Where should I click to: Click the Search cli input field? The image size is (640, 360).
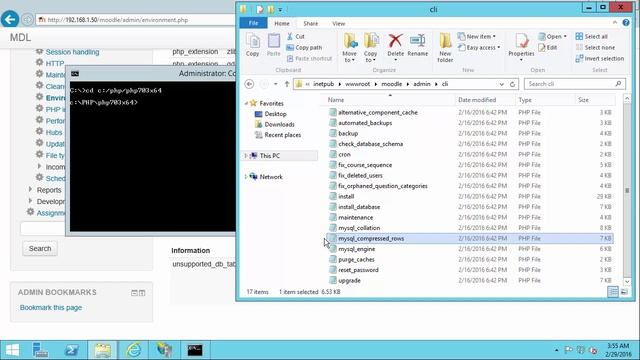coord(575,84)
